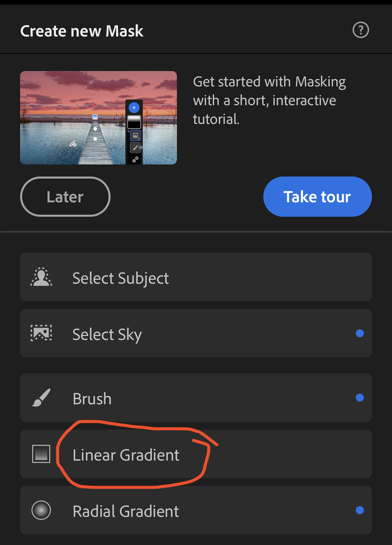
Task: Click the Select Sky landscape icon
Action: [41, 333]
